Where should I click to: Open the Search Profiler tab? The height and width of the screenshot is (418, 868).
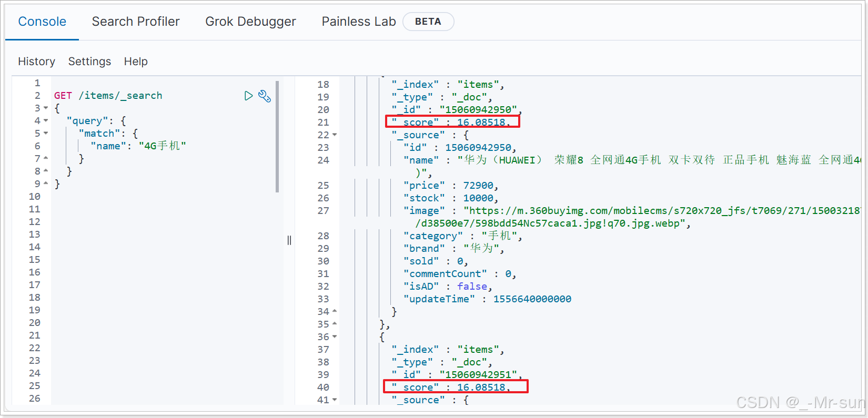tap(136, 22)
